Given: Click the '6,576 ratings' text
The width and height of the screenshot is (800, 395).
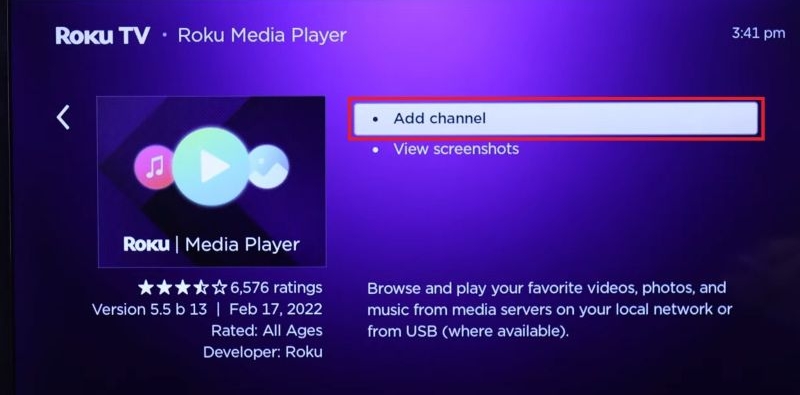Looking at the screenshot, I should point(276,288).
